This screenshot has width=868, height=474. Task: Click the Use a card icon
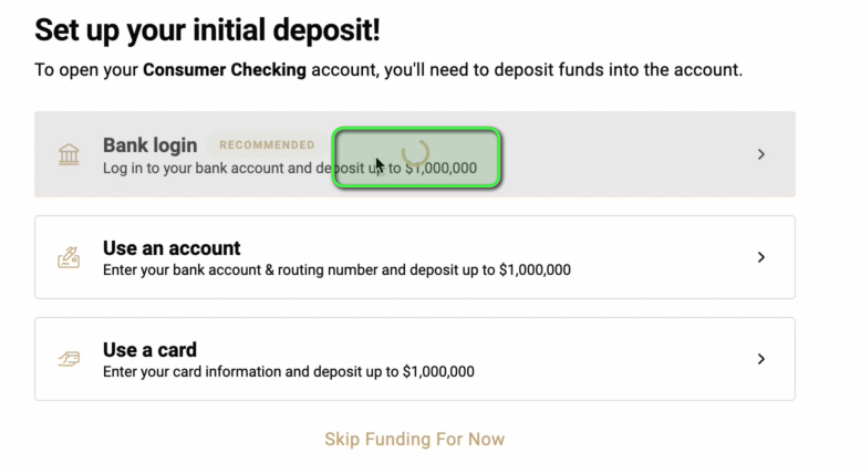tap(68, 360)
